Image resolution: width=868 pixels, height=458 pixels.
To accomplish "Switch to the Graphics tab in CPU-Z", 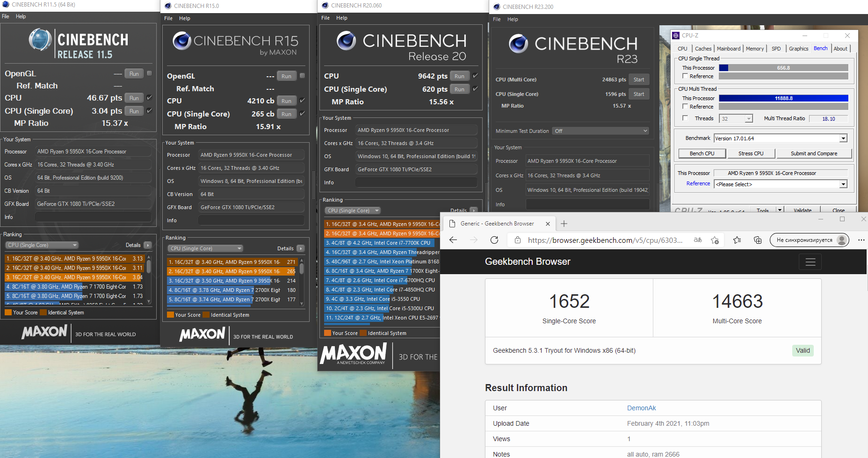I will click(798, 49).
